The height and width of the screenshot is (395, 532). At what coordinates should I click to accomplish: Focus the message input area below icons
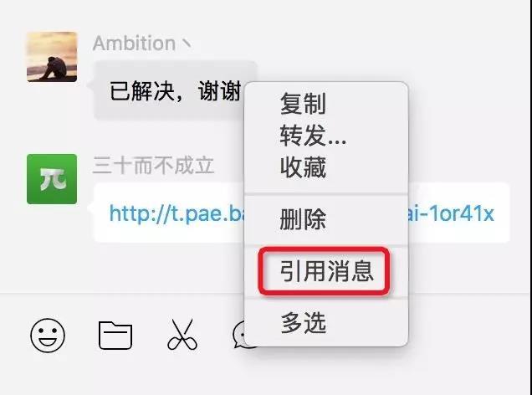266,375
